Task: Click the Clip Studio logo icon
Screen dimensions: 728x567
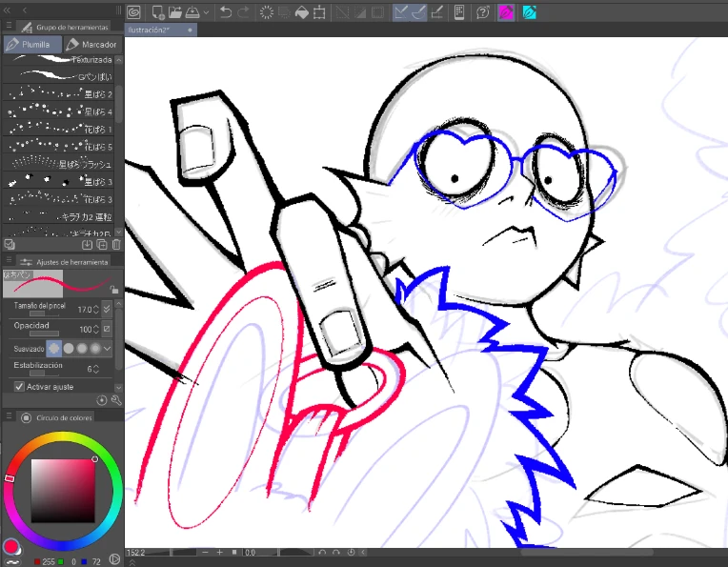Action: tap(133, 12)
